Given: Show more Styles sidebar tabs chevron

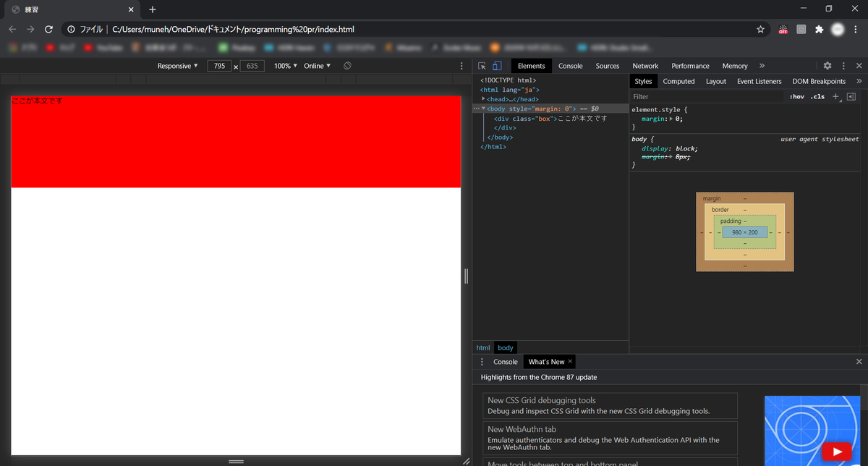Looking at the screenshot, I should [x=859, y=81].
